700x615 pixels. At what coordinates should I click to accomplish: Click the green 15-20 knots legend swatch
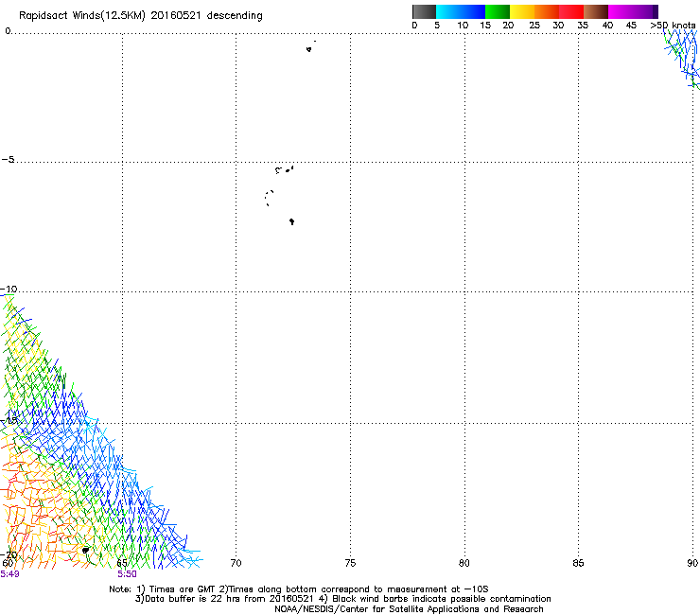click(498, 11)
